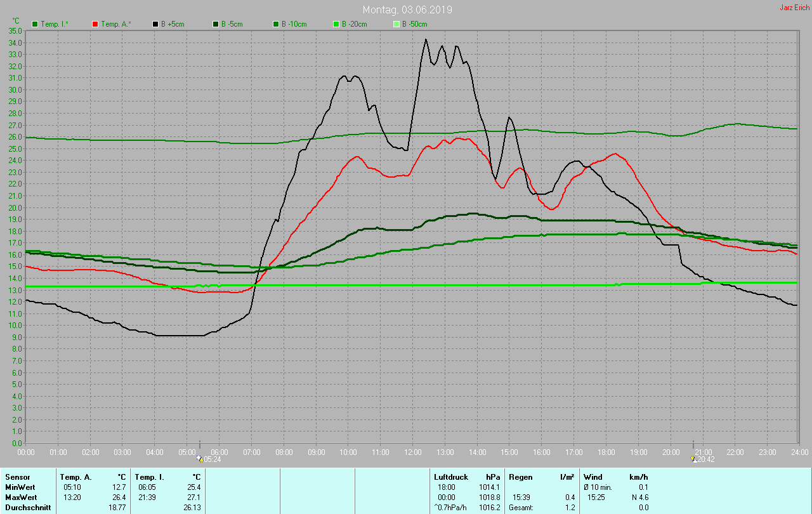Click the B -50cm legend color square
Image resolution: width=812 pixels, height=514 pixels.
click(x=396, y=24)
